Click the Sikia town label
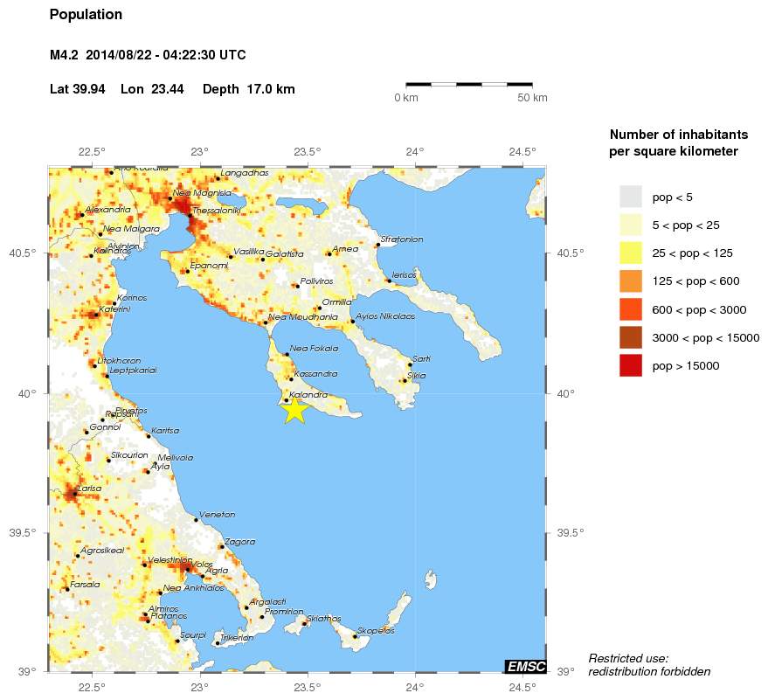This screenshot has width=768, height=700. 416,375
